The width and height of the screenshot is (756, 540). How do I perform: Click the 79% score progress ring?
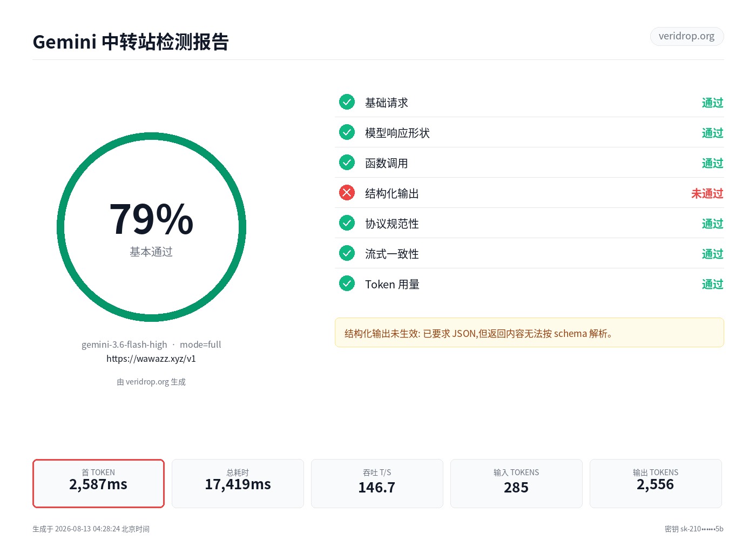(x=151, y=227)
